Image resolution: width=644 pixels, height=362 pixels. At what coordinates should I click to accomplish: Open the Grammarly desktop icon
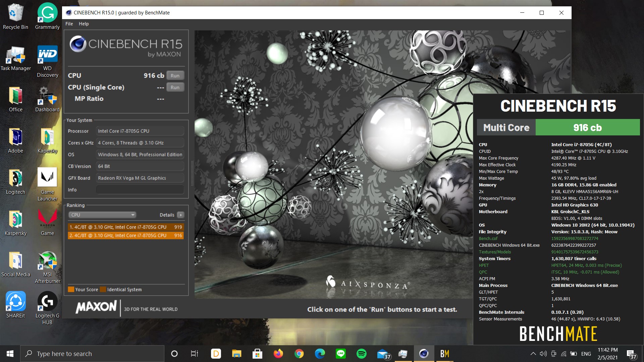coord(47,17)
